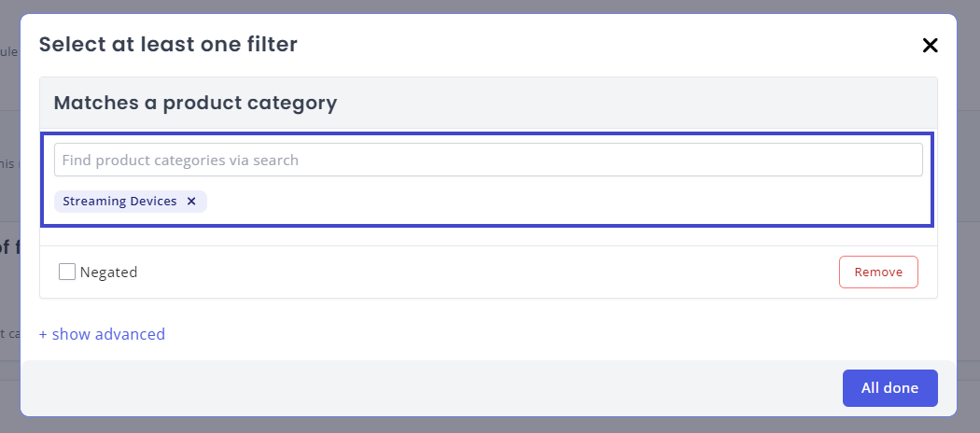Dismiss the dialog using the X icon
This screenshot has width=980, height=433.
tap(930, 45)
